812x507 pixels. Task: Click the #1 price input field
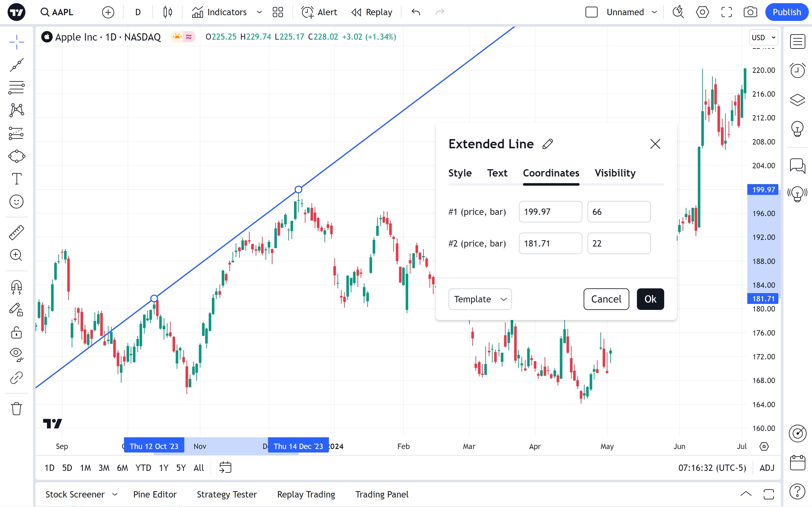[550, 212]
